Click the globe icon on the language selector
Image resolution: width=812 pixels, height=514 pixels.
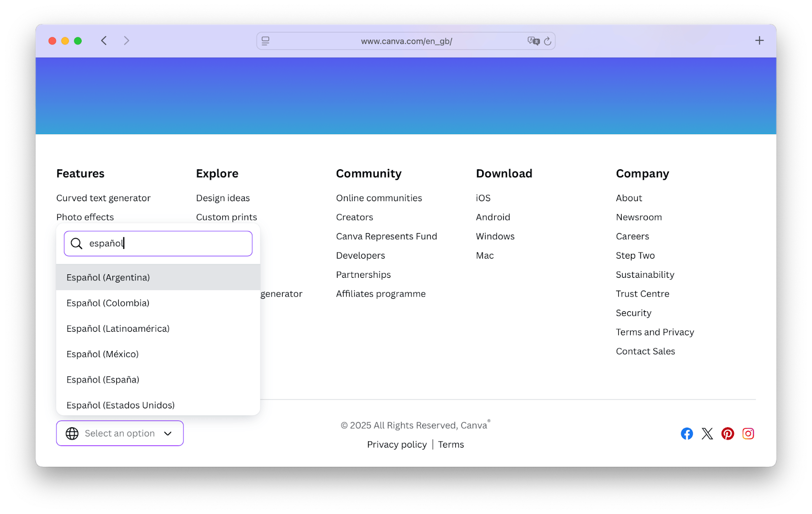72,433
